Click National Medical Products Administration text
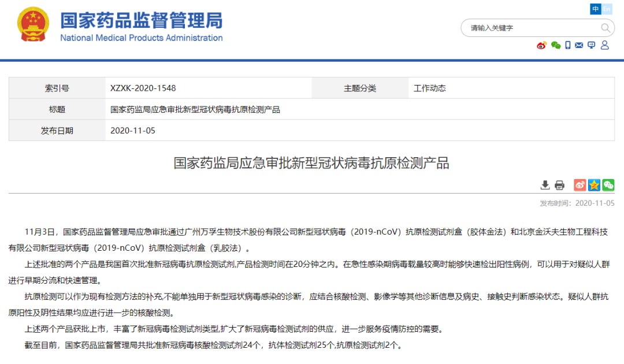The image size is (624, 364). [142, 38]
